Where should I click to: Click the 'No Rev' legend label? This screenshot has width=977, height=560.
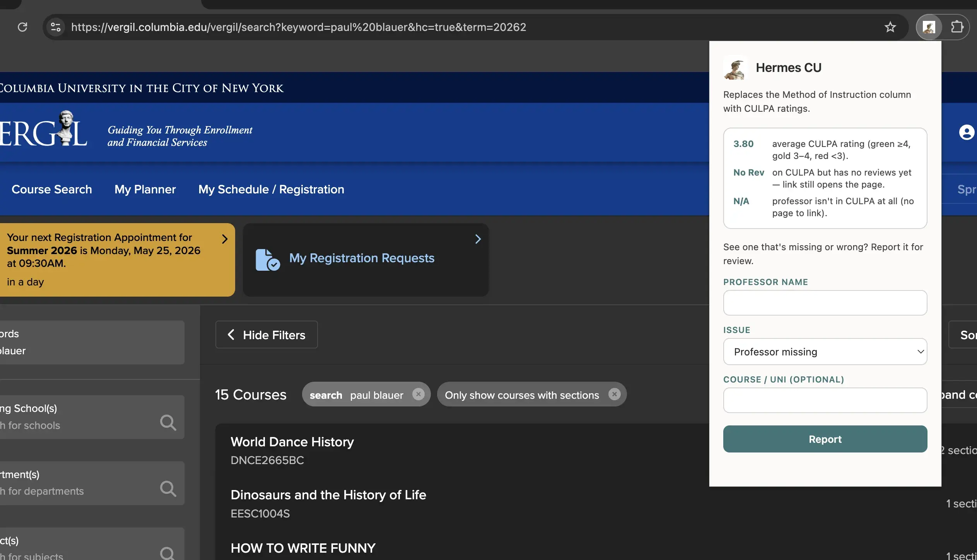tap(749, 172)
